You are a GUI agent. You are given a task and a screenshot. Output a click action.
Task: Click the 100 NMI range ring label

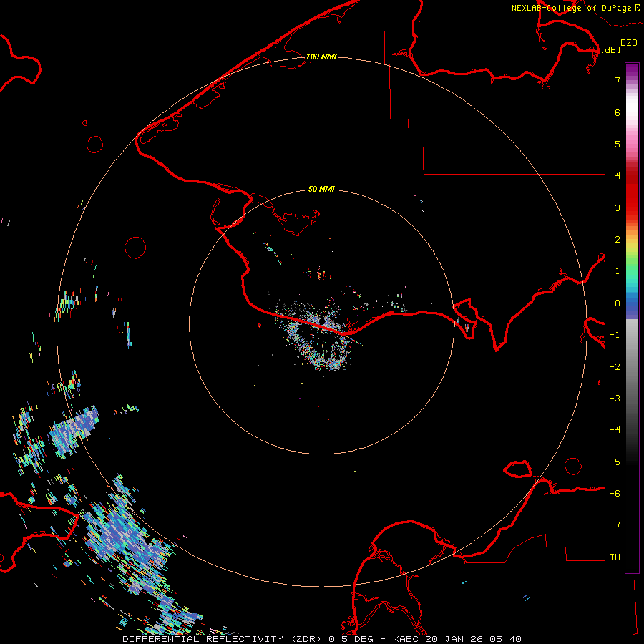321,57
